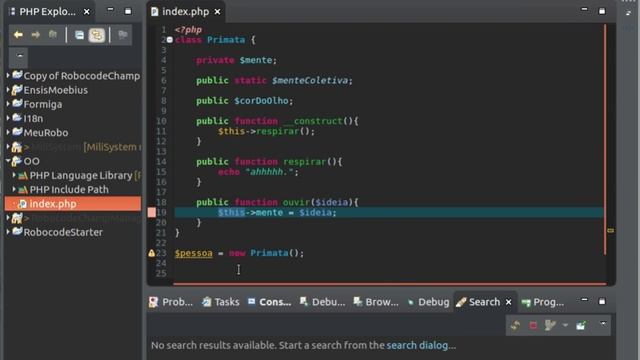
Task: Click the Up navigation icon in PHP Explorer
Action: tap(53, 35)
